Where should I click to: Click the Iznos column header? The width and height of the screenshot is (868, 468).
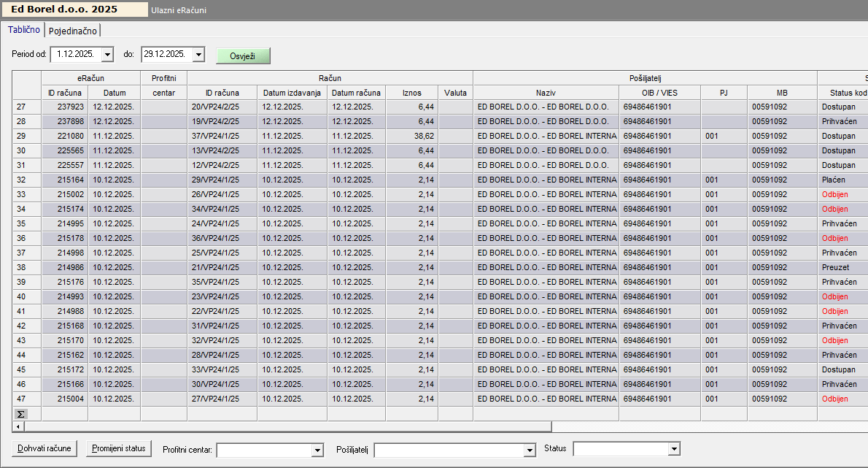412,93
